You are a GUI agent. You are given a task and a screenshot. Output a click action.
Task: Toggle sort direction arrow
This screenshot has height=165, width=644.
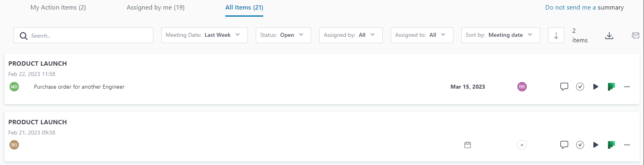[x=556, y=35]
